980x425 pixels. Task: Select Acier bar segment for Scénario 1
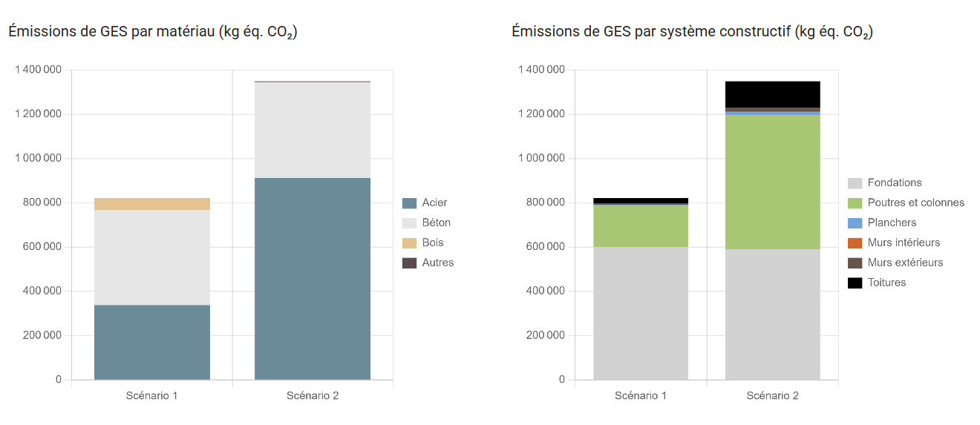tap(152, 342)
